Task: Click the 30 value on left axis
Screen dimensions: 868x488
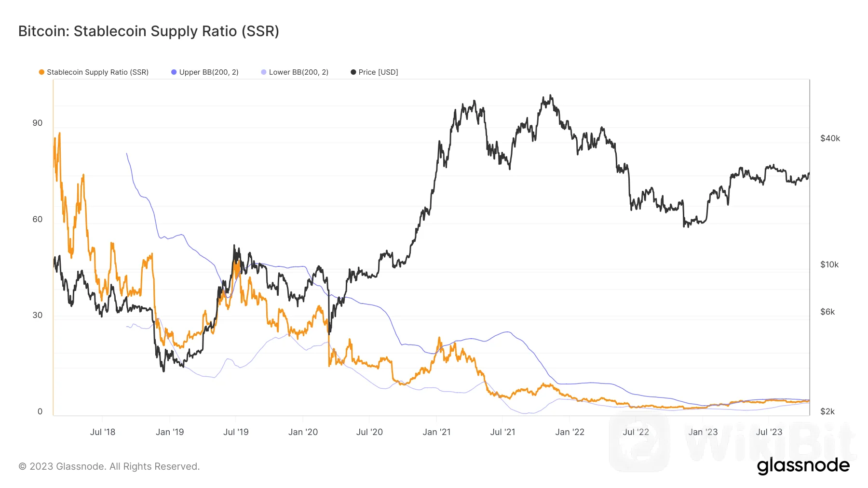Action: 38,315
